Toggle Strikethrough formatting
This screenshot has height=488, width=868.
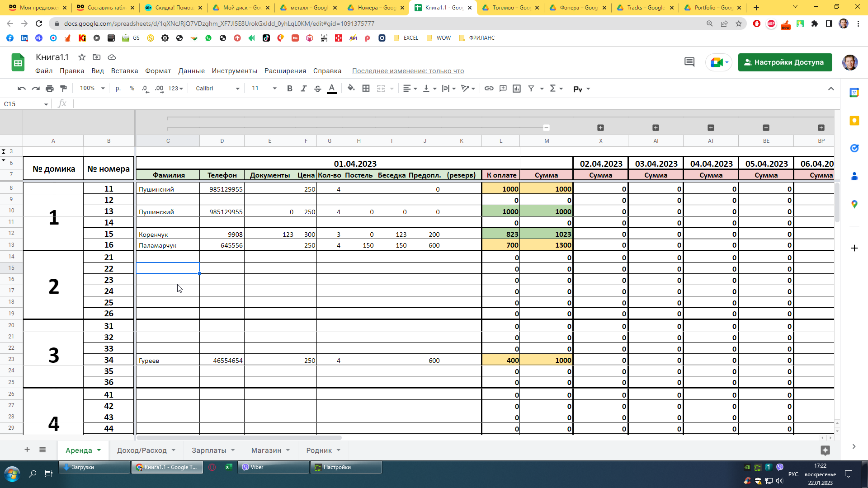(x=318, y=89)
